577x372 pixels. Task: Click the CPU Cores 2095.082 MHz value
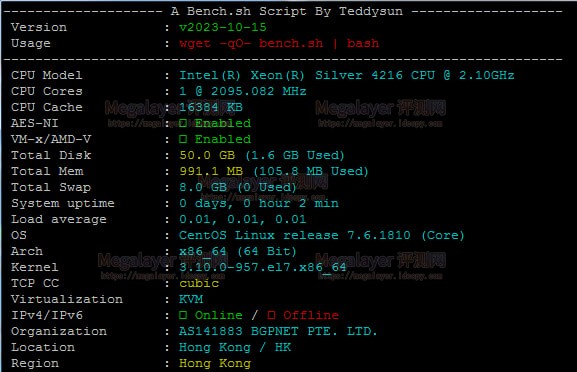click(243, 91)
